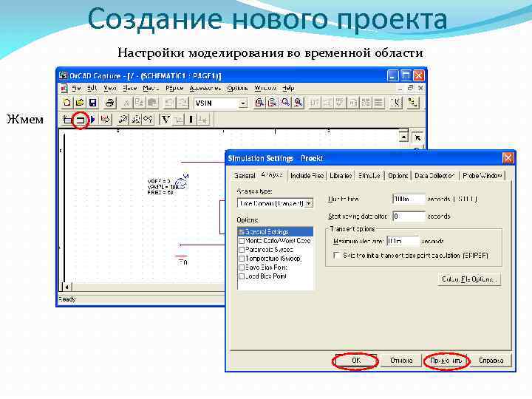Click the Open file folder icon
The width and height of the screenshot is (532, 399).
point(80,103)
